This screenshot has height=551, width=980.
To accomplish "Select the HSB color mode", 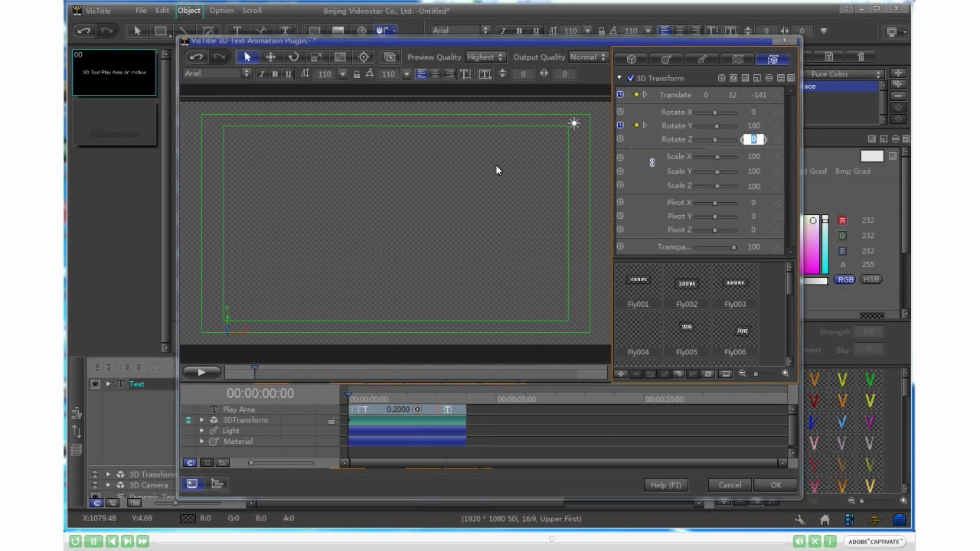I will point(871,279).
